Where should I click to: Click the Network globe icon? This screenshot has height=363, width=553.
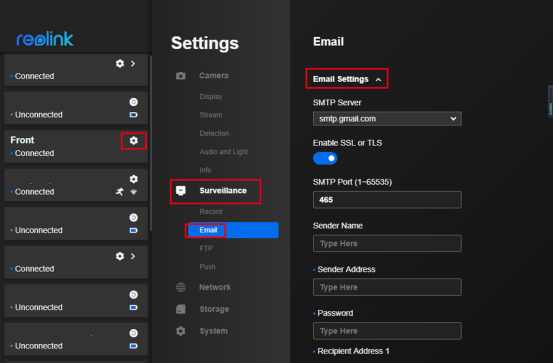coord(181,287)
